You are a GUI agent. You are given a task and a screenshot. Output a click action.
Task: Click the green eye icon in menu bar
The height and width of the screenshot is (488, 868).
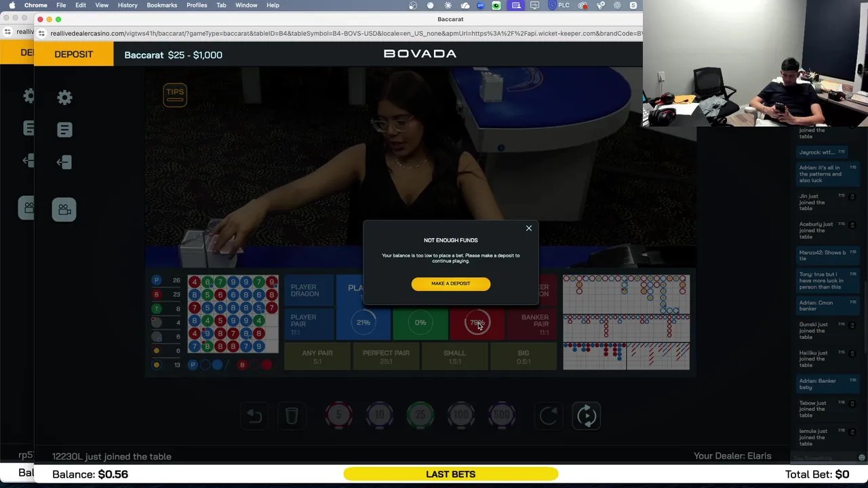[x=496, y=5]
